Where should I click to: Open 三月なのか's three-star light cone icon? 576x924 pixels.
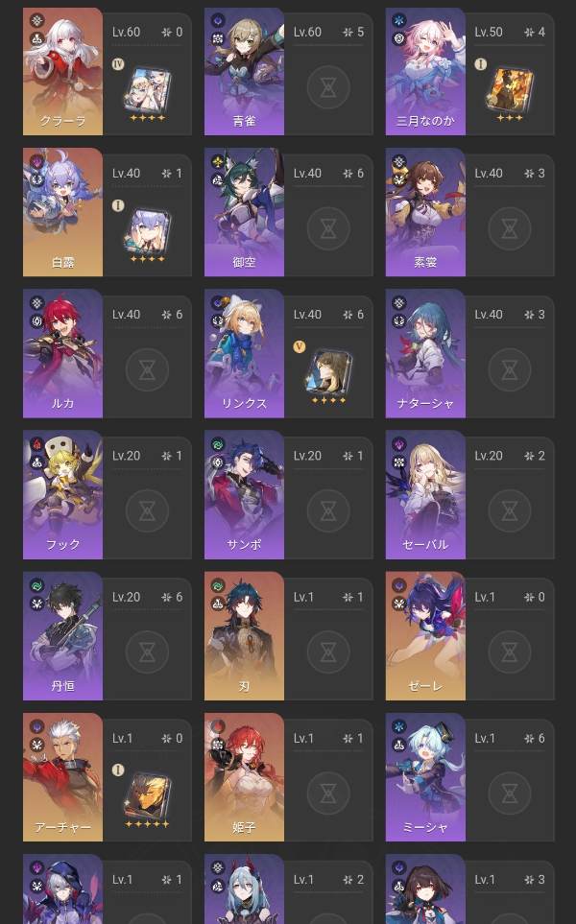coord(510,89)
